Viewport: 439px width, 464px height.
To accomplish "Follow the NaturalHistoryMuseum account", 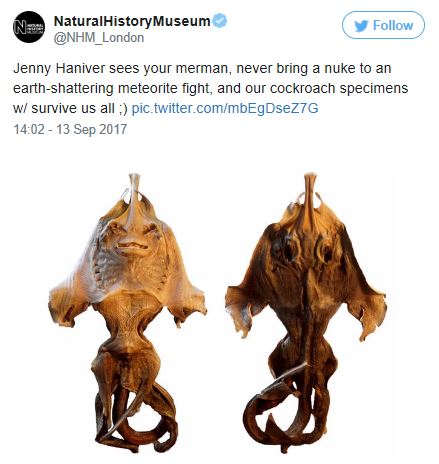I will 383,25.
